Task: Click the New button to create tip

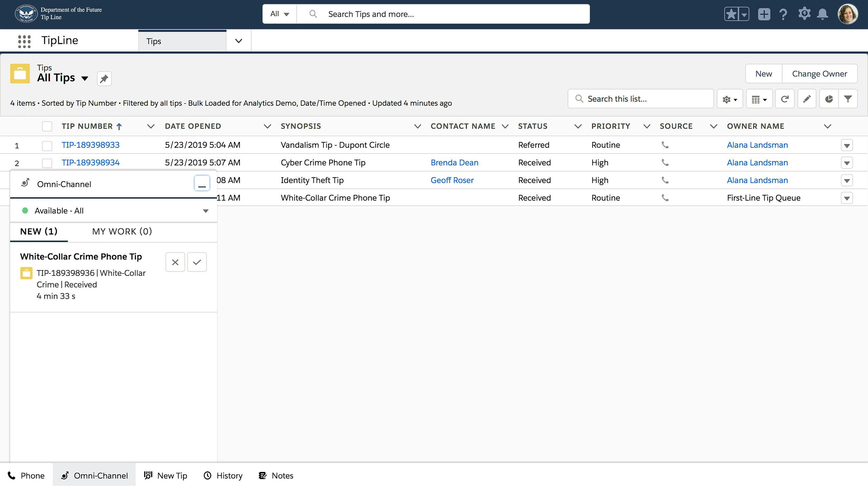Action: [764, 73]
